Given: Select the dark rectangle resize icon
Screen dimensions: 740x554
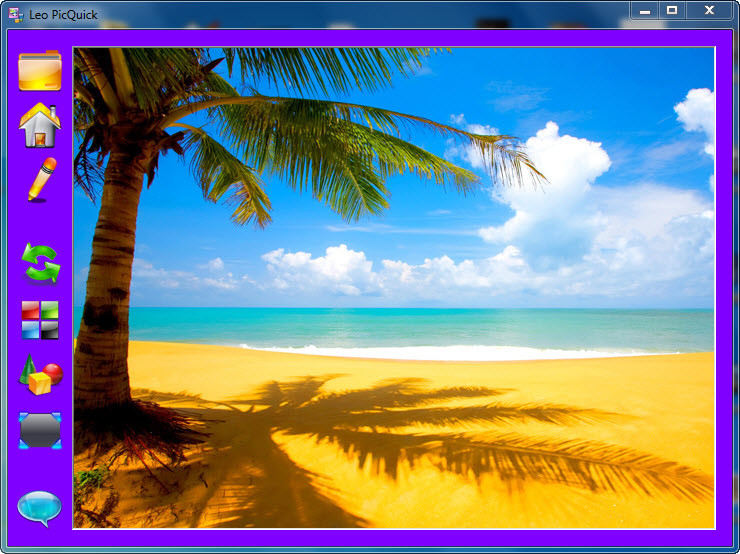Looking at the screenshot, I should [40, 430].
